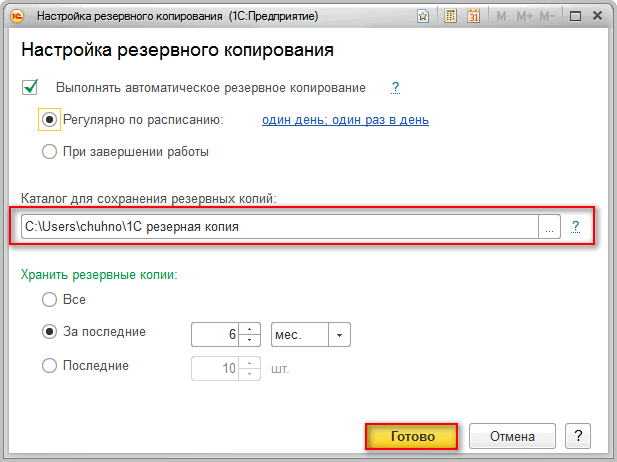Screen dimensions: 617x462
Task: Select 'Все' storage radio option
Action: [x=49, y=299]
